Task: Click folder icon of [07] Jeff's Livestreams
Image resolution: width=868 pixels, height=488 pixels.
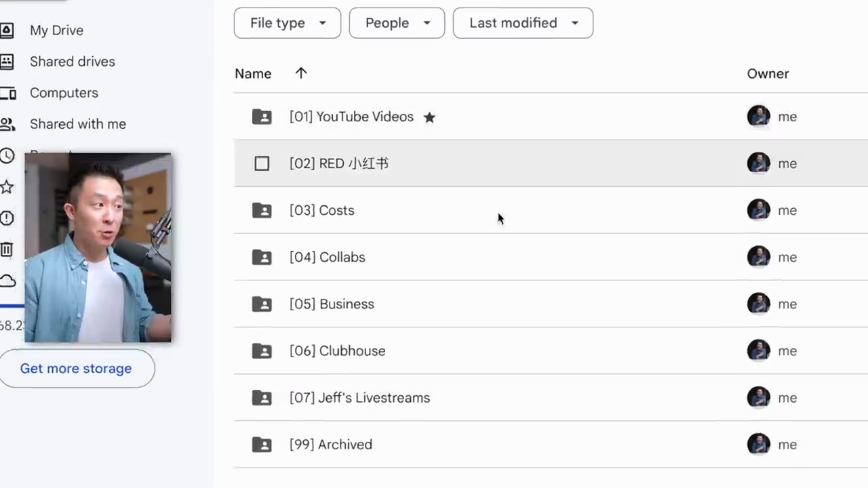Action: (x=262, y=397)
